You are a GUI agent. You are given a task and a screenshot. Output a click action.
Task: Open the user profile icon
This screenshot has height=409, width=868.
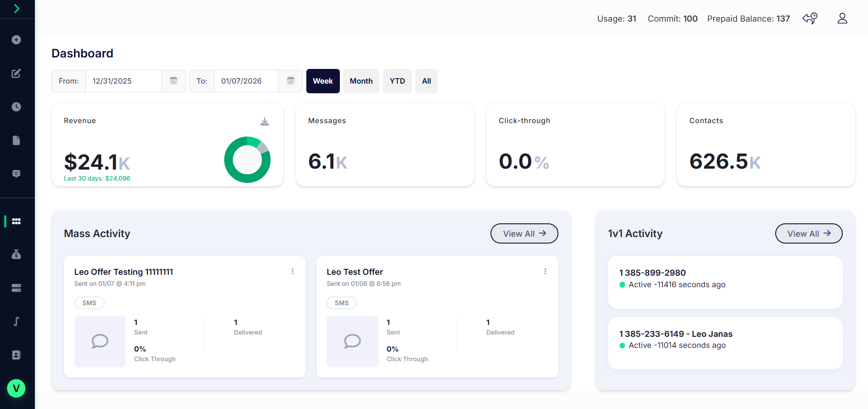coord(842,18)
